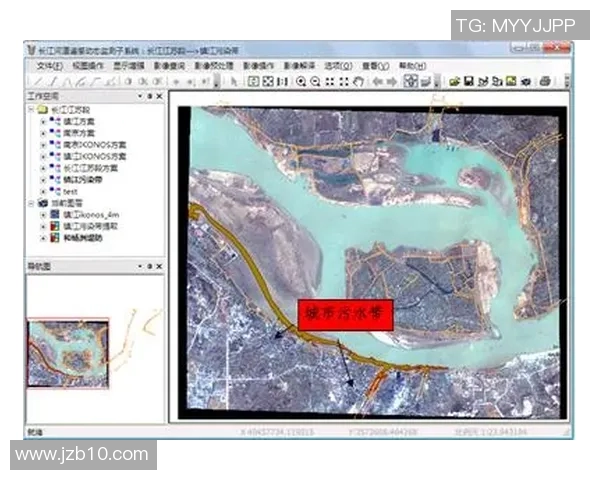
Task: Select the 南京IKONOS方案 item label
Action: click(95, 145)
